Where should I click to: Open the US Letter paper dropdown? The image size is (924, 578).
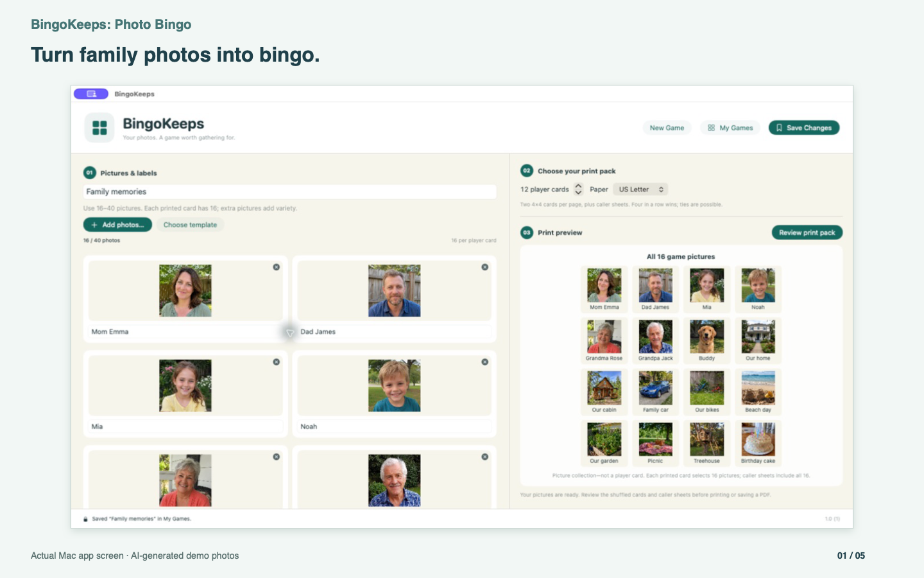[x=640, y=189]
